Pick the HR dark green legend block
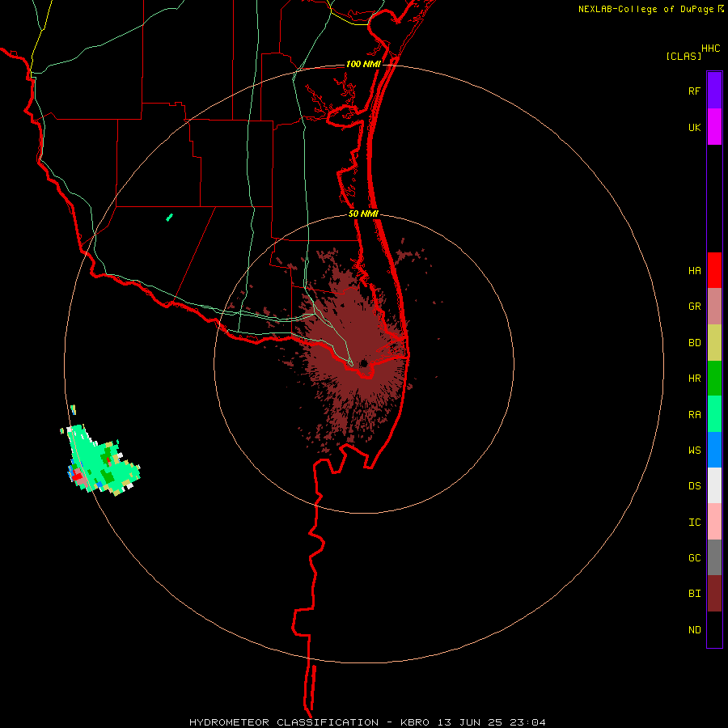Image resolution: width=728 pixels, height=728 pixels. pos(714,378)
